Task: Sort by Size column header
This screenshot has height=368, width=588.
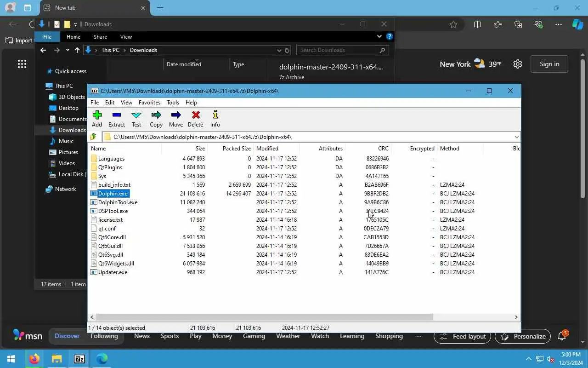Action: [x=184, y=149]
